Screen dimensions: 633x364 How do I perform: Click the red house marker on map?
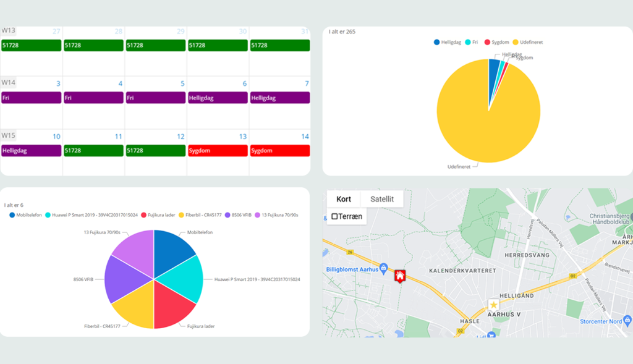point(400,276)
